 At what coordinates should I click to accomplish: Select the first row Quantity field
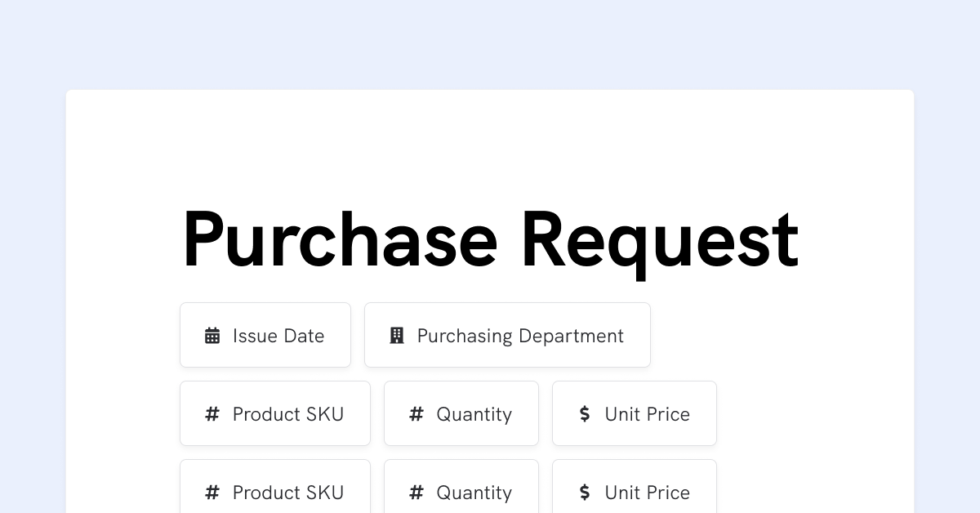coord(461,413)
